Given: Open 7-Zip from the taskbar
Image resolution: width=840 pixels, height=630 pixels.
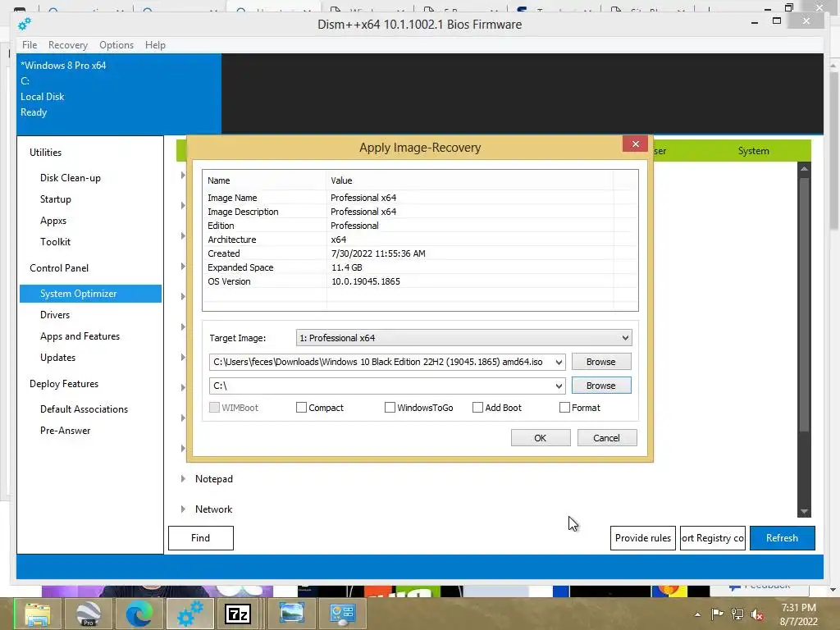Looking at the screenshot, I should coord(239,614).
